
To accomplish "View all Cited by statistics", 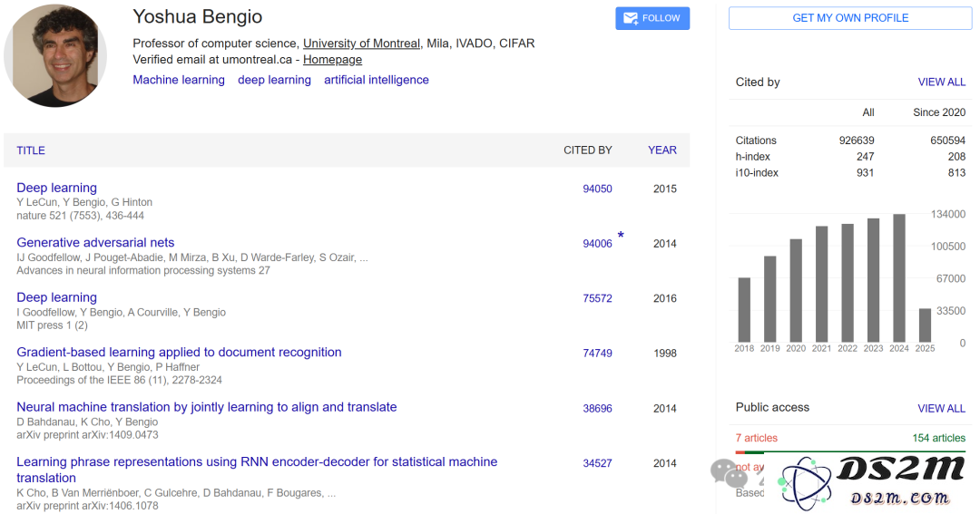I will pos(941,82).
